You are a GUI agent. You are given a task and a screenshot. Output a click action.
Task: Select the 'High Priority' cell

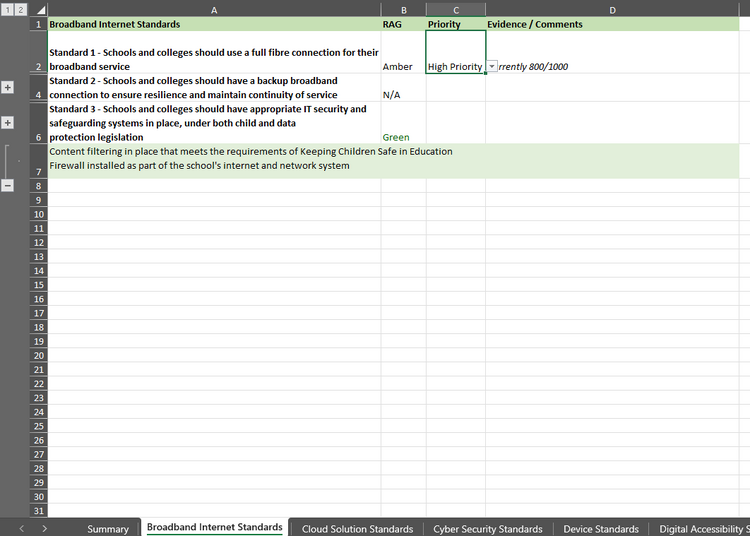[x=456, y=52]
